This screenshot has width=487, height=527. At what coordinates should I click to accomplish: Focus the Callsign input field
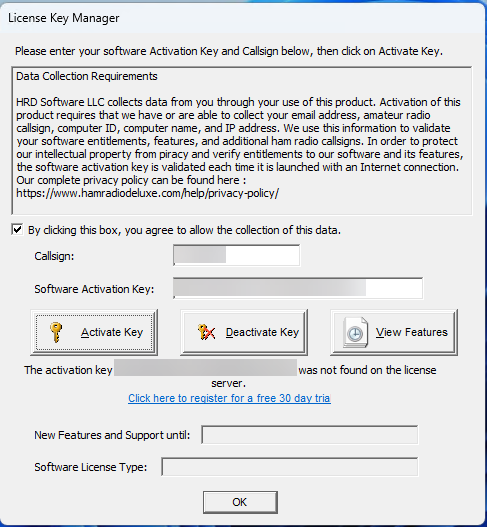click(x=236, y=255)
